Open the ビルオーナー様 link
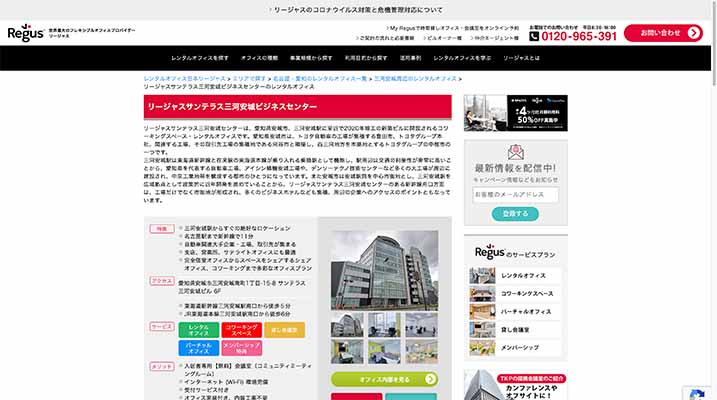 pyautogui.click(x=442, y=38)
